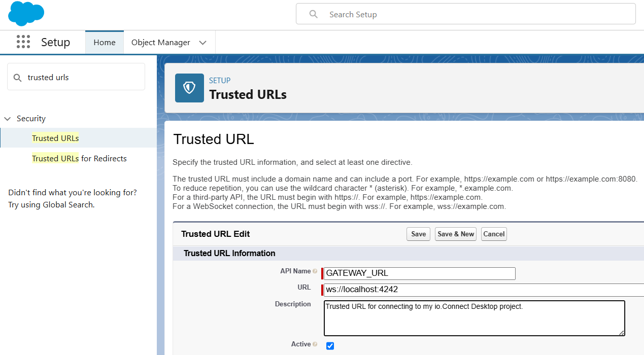This screenshot has width=644, height=355.
Task: Select Trusted URLs in sidebar
Action: point(55,138)
